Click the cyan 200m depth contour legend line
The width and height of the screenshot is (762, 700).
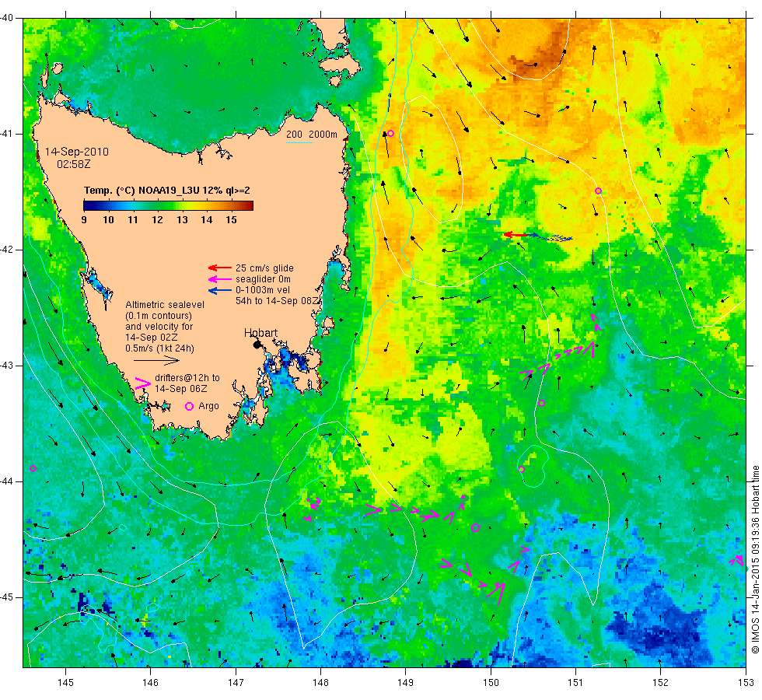[x=299, y=142]
